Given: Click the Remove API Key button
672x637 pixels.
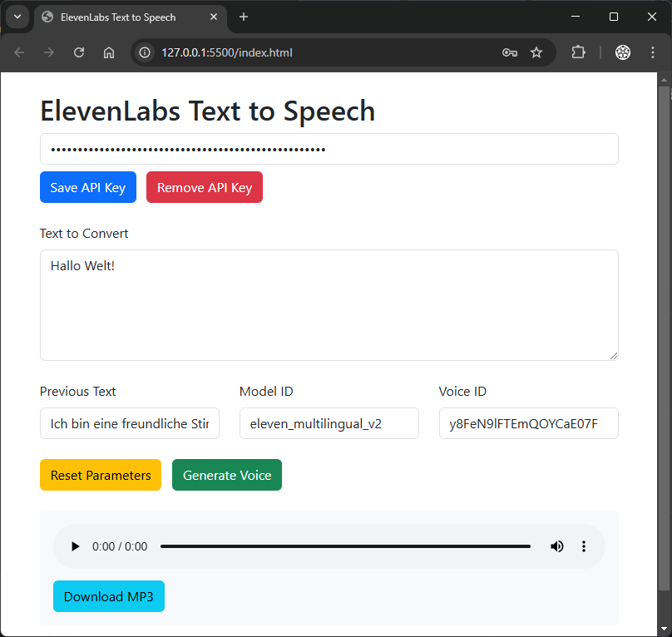Looking at the screenshot, I should 205,187.
